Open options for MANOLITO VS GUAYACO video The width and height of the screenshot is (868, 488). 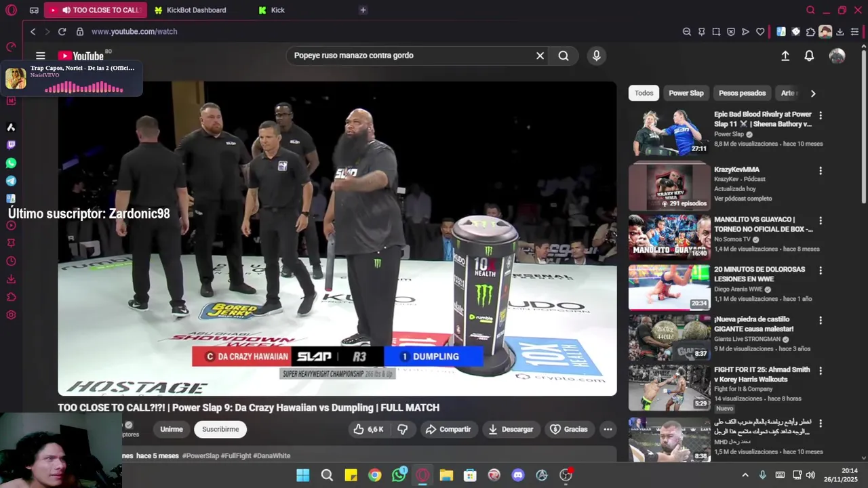click(x=821, y=220)
